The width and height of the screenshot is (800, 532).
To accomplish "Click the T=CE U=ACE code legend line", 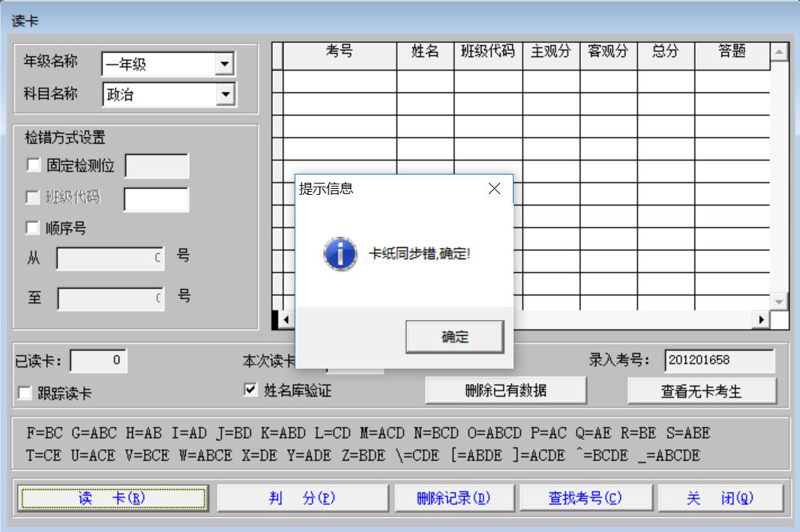I will (363, 455).
